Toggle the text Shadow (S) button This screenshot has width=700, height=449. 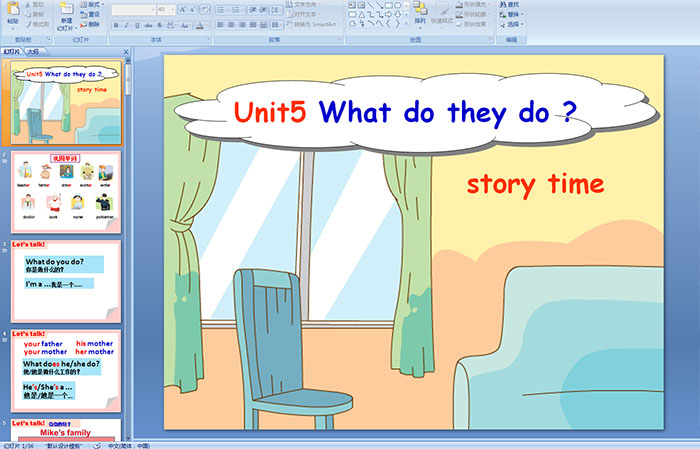click(x=159, y=25)
